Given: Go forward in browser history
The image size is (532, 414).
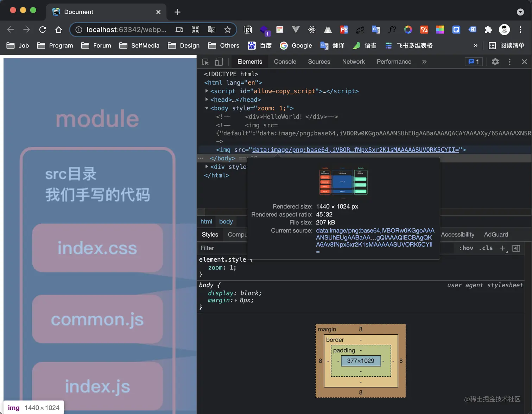Looking at the screenshot, I should point(26,30).
